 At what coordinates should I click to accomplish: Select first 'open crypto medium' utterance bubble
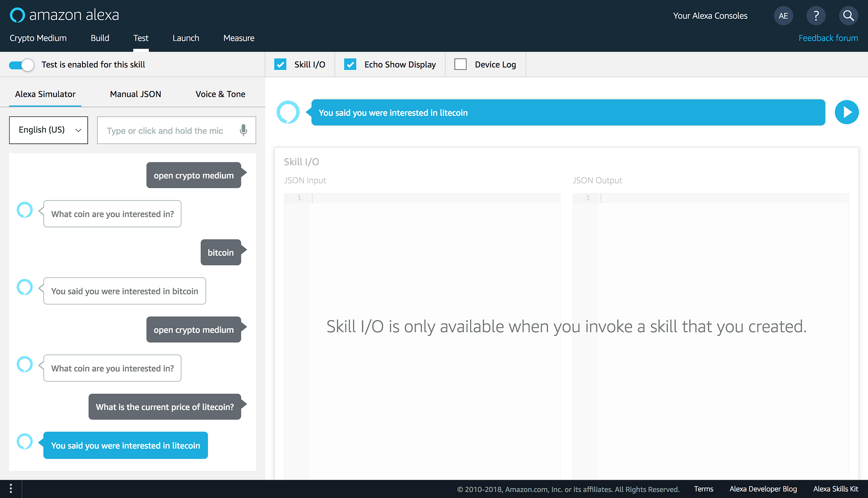194,175
